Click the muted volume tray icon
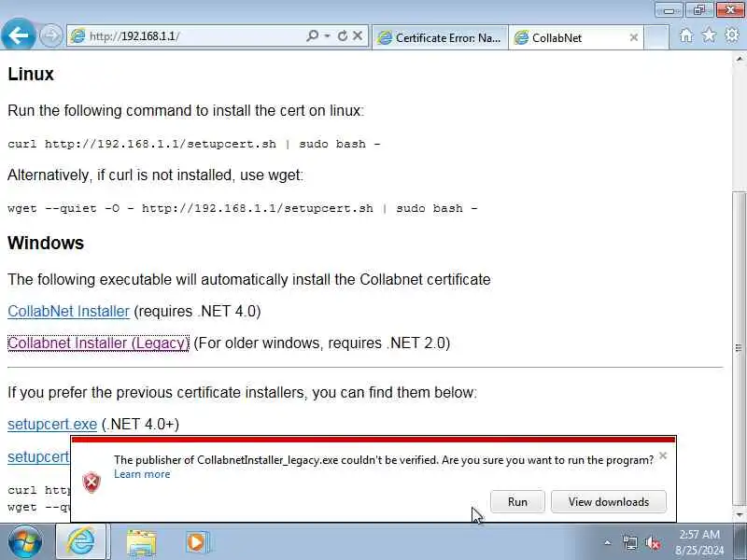Viewport: 747px width, 560px height. (653, 542)
